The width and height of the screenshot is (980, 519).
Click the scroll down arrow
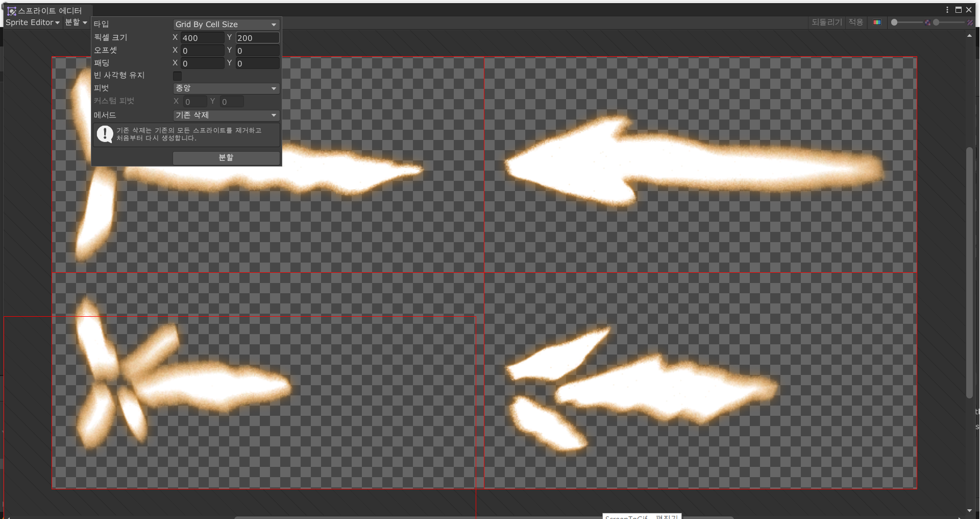[x=969, y=510]
